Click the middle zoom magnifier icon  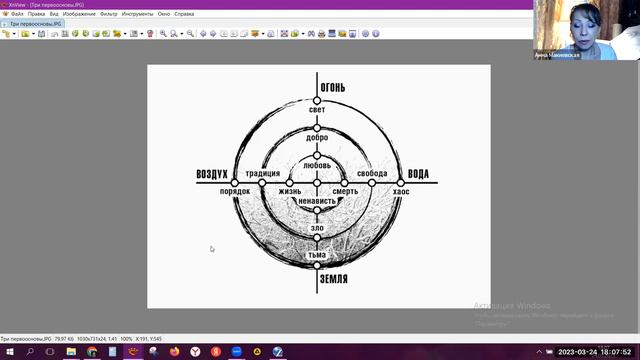(174, 34)
